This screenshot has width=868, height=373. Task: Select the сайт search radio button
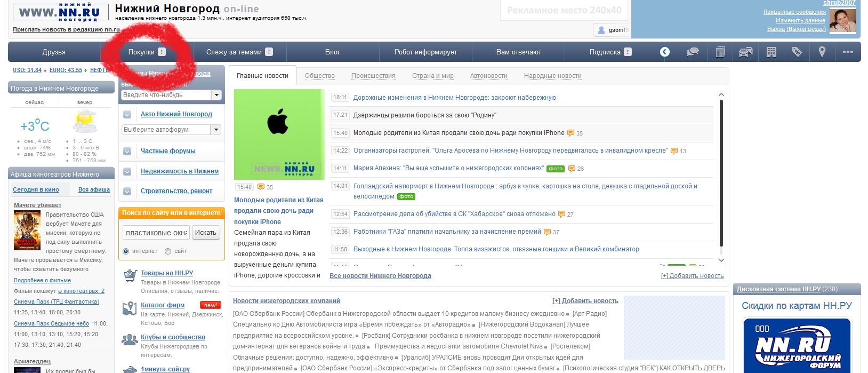point(168,251)
